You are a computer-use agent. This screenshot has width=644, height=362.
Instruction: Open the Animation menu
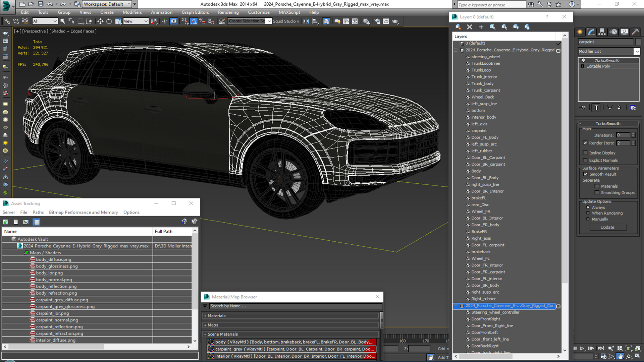tap(161, 12)
